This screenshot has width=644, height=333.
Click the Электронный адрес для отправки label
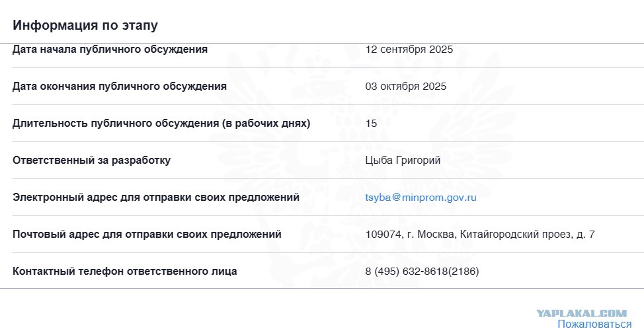156,198
